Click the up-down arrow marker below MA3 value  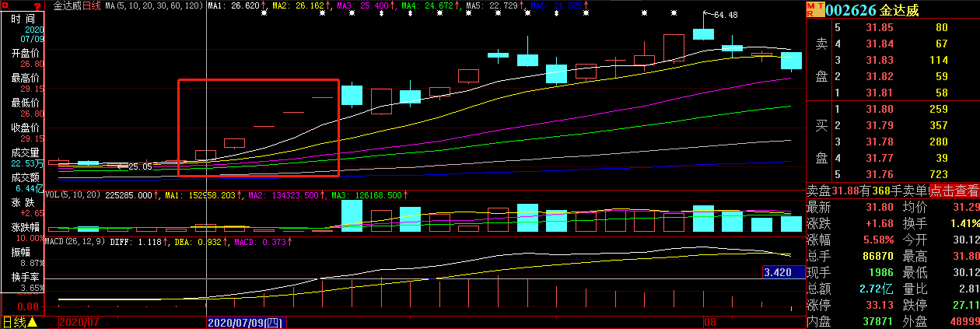pos(380,14)
